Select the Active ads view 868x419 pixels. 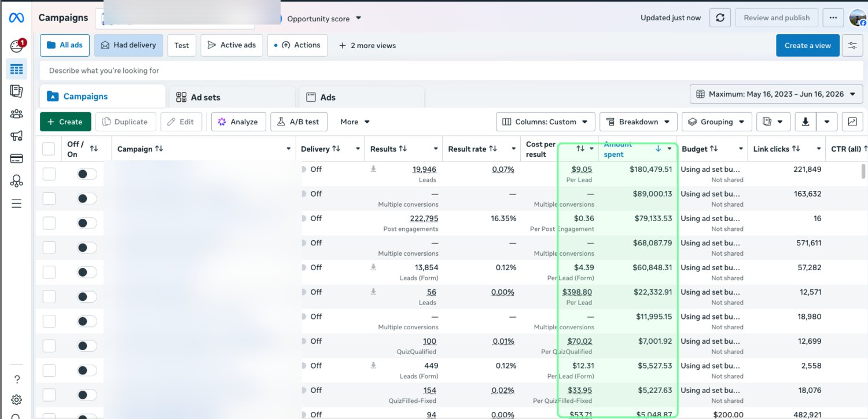(x=232, y=45)
